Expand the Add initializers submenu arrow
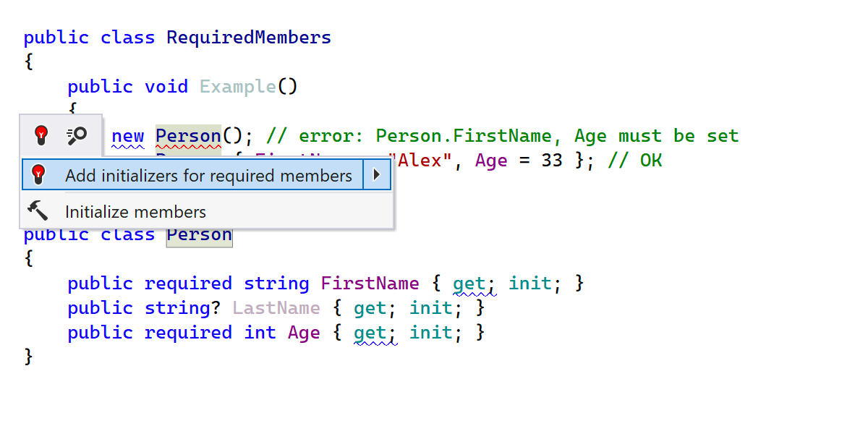The height and width of the screenshot is (434, 868). tap(376, 175)
